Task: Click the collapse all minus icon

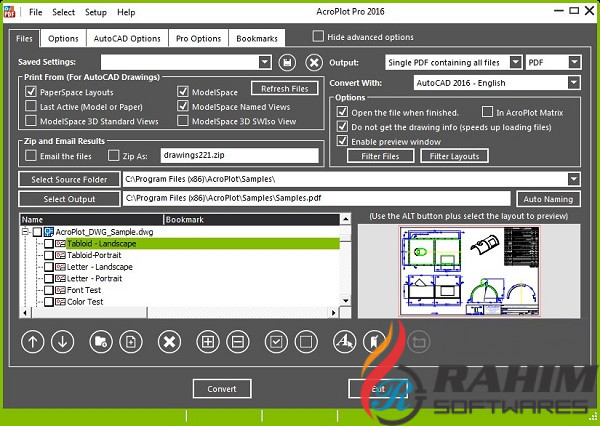Action: [x=238, y=342]
